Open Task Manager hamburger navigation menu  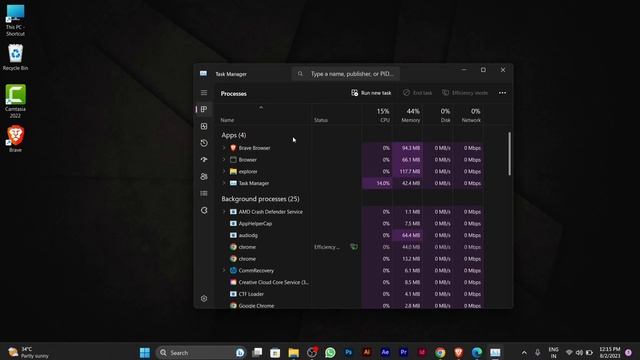point(204,93)
